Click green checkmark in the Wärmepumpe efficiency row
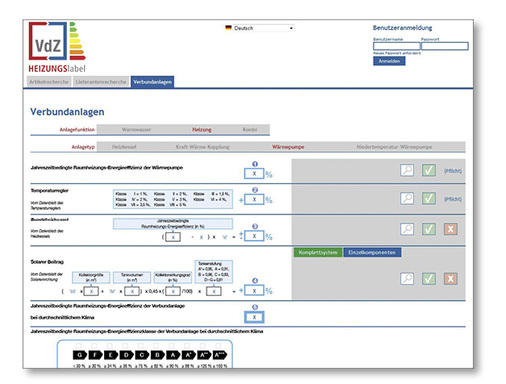The height and width of the screenshot is (384, 506). click(429, 170)
